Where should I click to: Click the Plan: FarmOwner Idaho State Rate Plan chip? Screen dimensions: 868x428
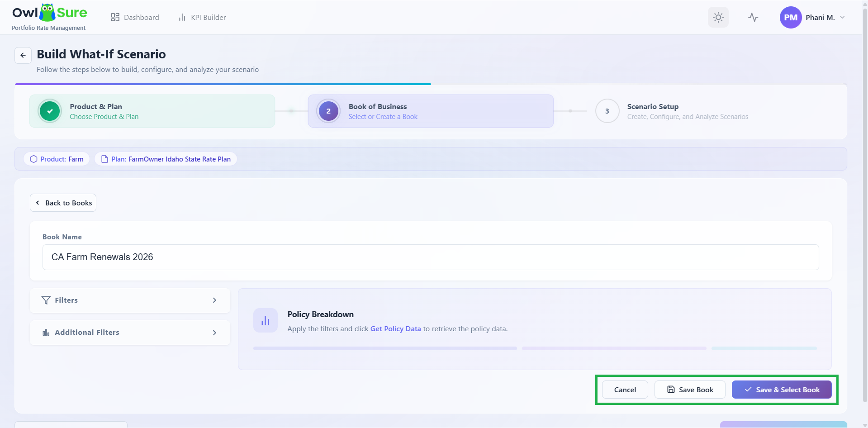click(x=166, y=159)
